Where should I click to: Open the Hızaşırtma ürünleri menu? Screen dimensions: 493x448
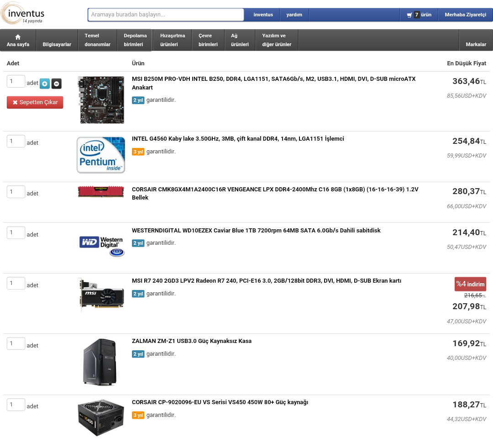coord(173,40)
